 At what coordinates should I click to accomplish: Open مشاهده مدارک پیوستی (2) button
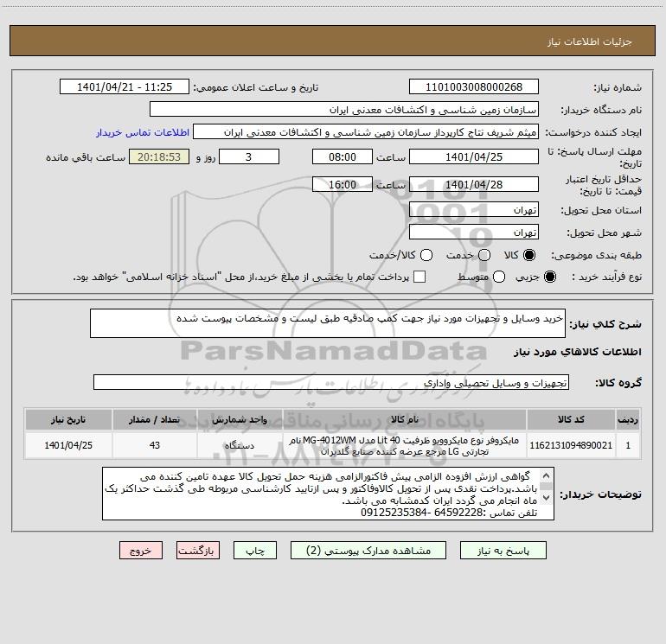coord(368,551)
